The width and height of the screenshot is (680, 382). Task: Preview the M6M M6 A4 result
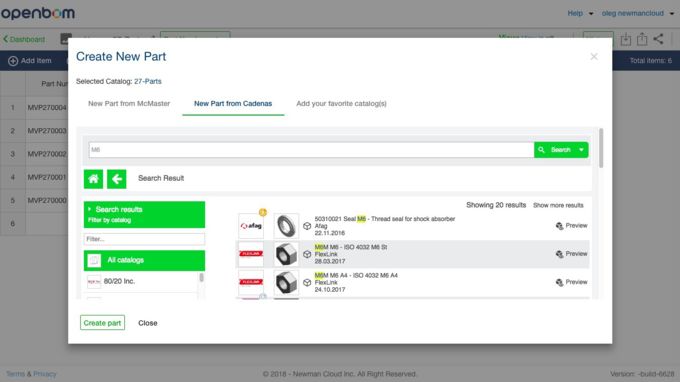572,282
